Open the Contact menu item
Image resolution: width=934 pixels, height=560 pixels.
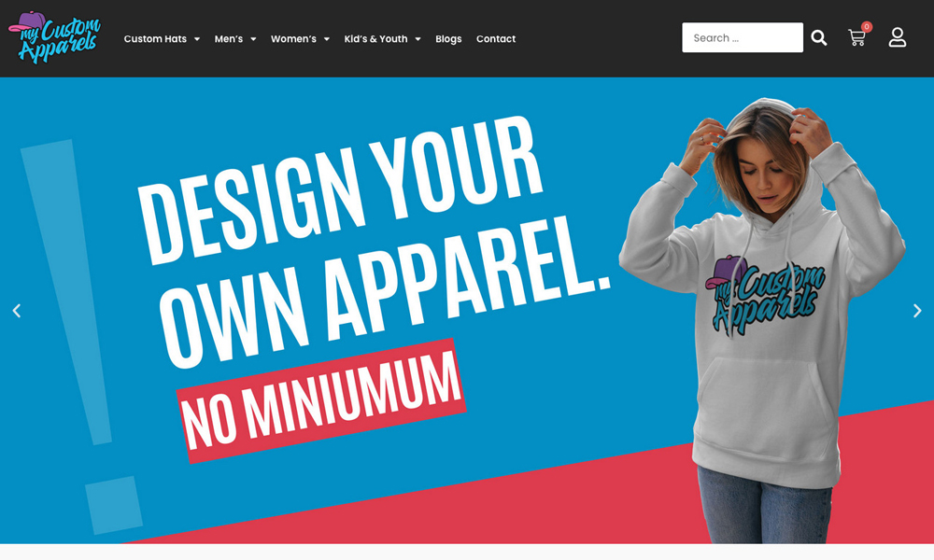[496, 38]
